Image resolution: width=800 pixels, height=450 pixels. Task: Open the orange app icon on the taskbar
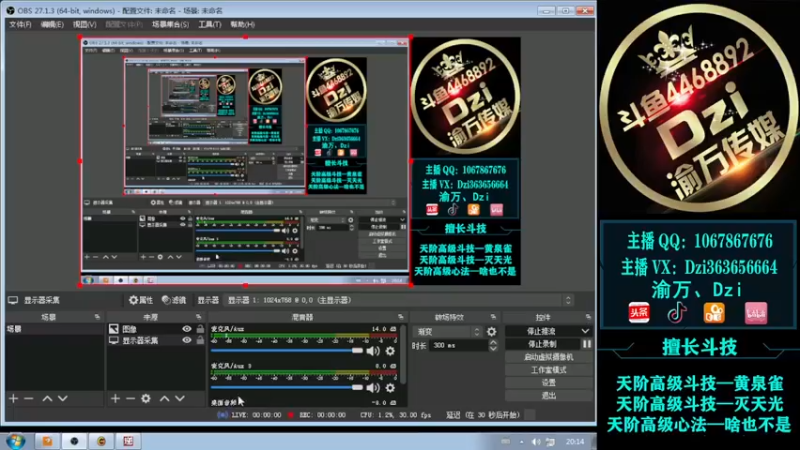[x=47, y=441]
